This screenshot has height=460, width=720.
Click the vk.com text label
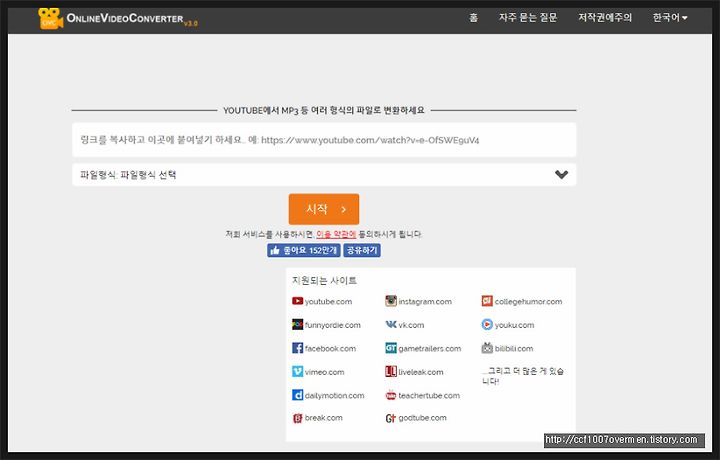click(411, 325)
